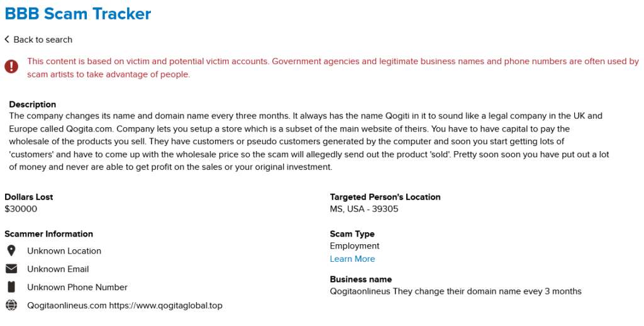Image resolution: width=644 pixels, height=326 pixels.
Task: Click the envelope email icon
Action: pyautogui.click(x=11, y=269)
